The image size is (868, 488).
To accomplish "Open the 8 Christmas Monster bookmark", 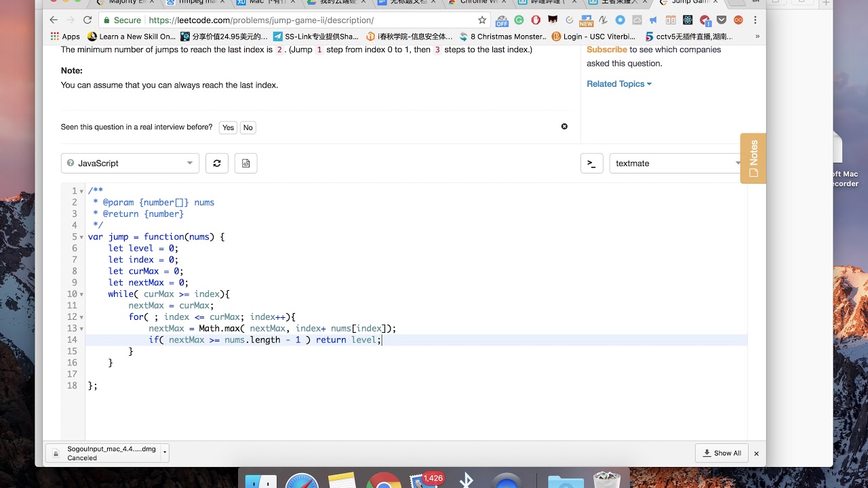I will [x=502, y=37].
